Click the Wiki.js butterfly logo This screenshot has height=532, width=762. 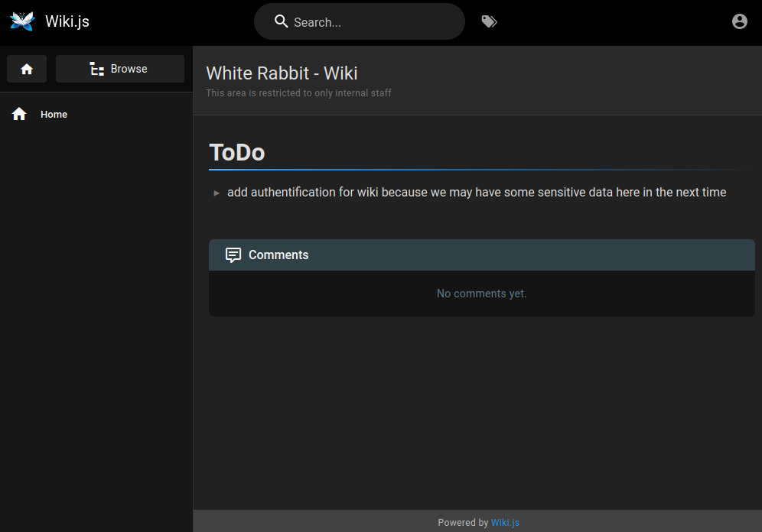coord(22,21)
